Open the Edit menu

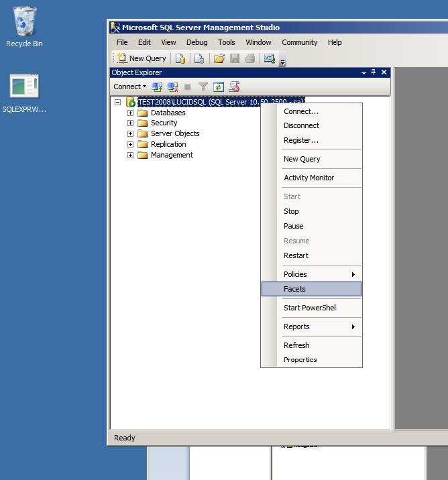click(x=144, y=42)
